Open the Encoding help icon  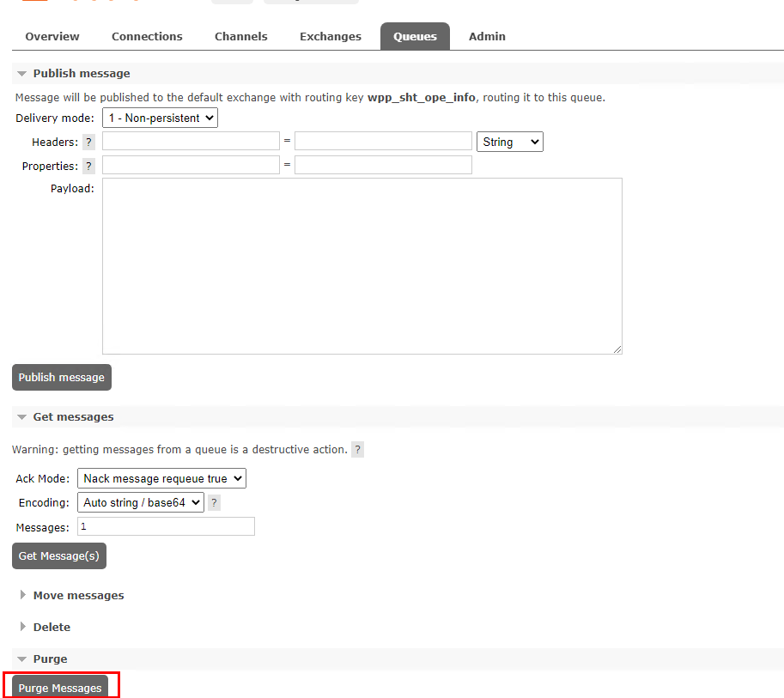pos(213,502)
